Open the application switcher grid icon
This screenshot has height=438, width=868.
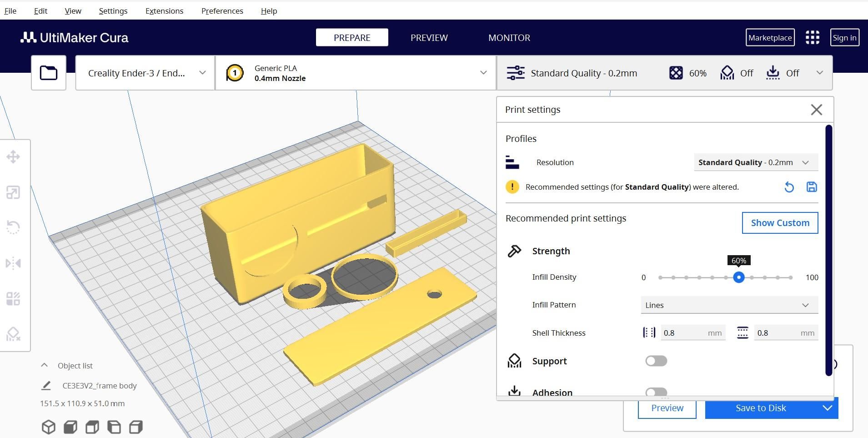pos(813,37)
